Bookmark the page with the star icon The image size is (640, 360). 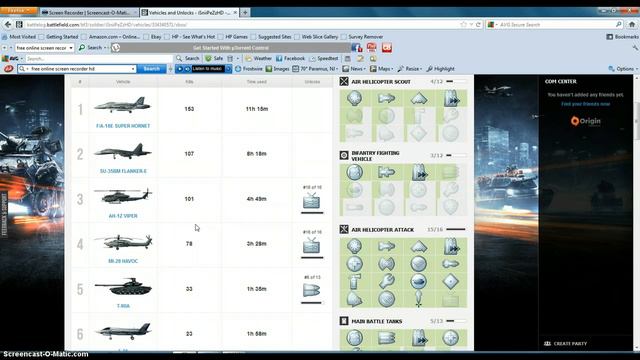(x=463, y=24)
